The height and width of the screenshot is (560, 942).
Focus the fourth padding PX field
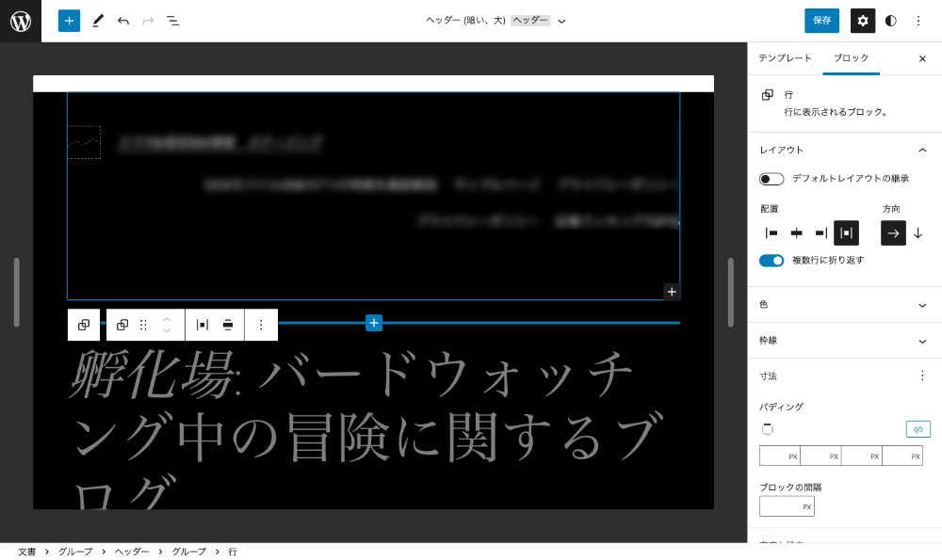click(x=902, y=456)
